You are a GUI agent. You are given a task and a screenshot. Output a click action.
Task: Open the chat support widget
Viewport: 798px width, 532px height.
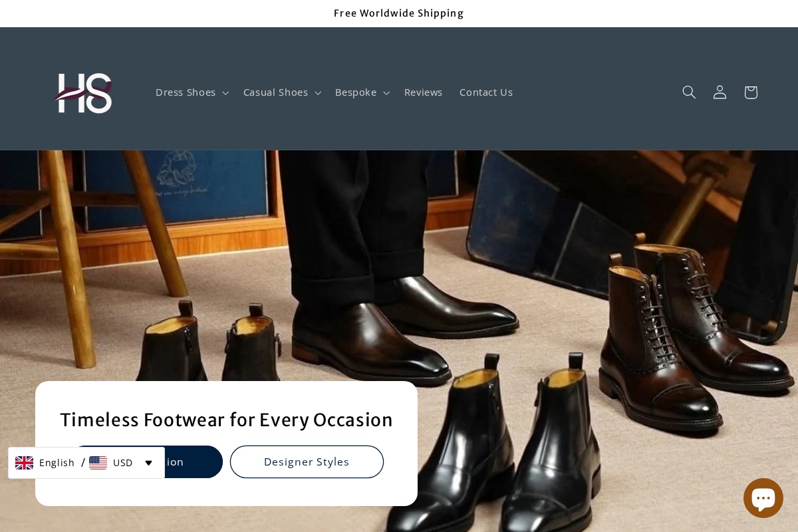763,497
